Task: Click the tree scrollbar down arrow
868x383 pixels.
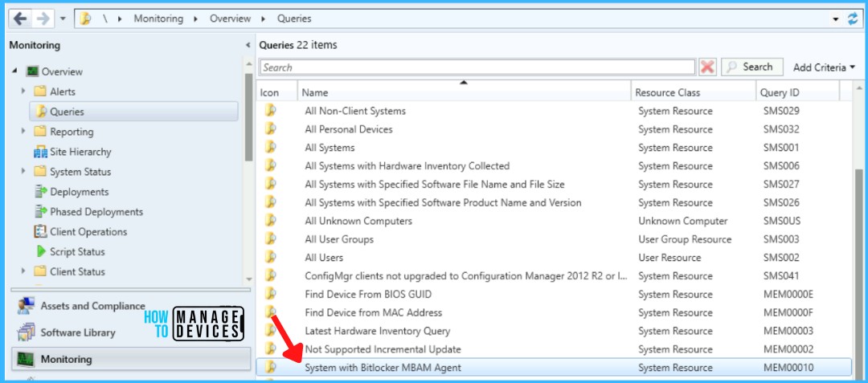Action: (248, 279)
